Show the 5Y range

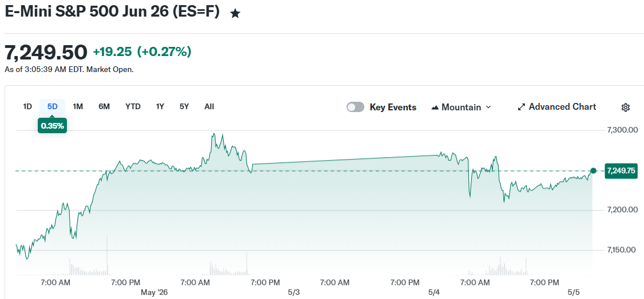click(184, 107)
